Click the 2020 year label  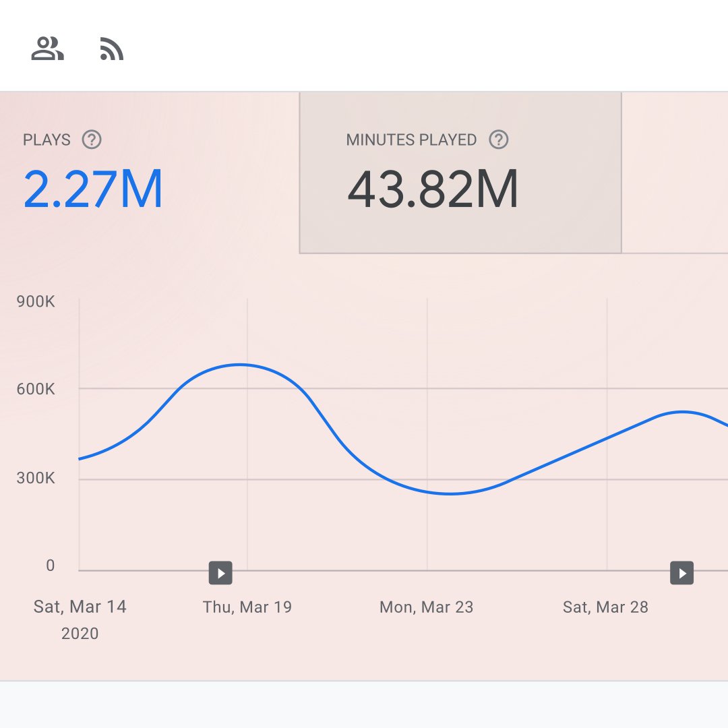(x=80, y=633)
